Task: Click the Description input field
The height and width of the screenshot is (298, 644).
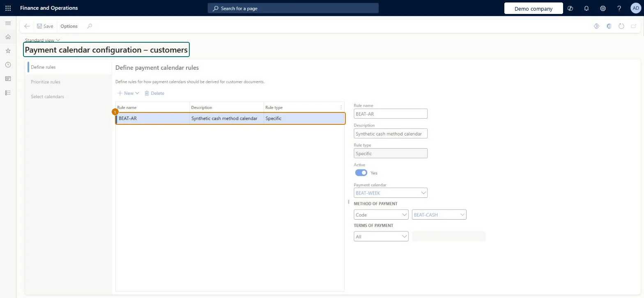Action: (391, 133)
